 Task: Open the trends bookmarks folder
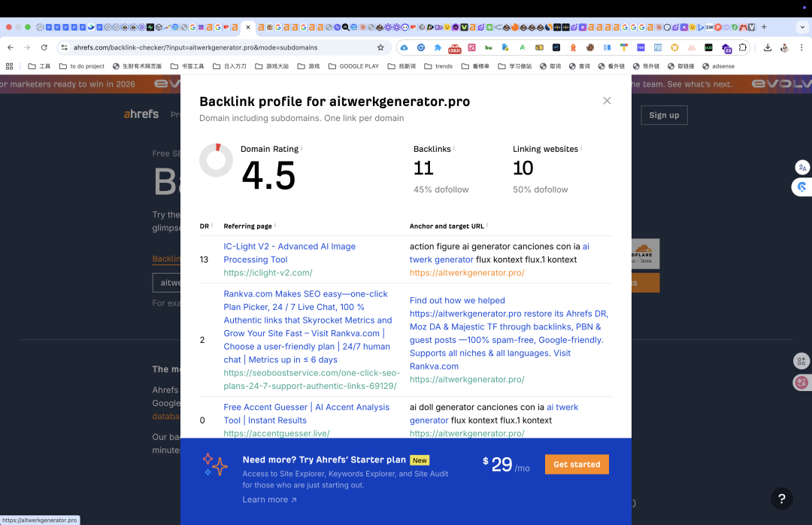tap(438, 66)
